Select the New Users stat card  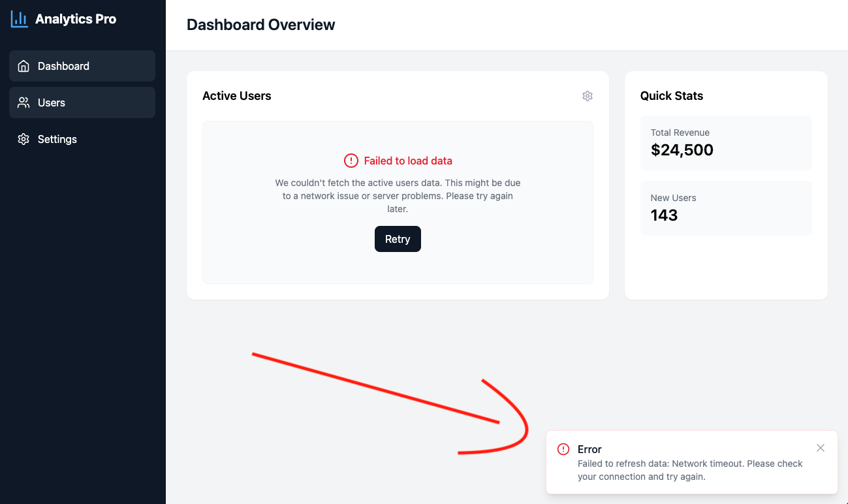coord(726,208)
